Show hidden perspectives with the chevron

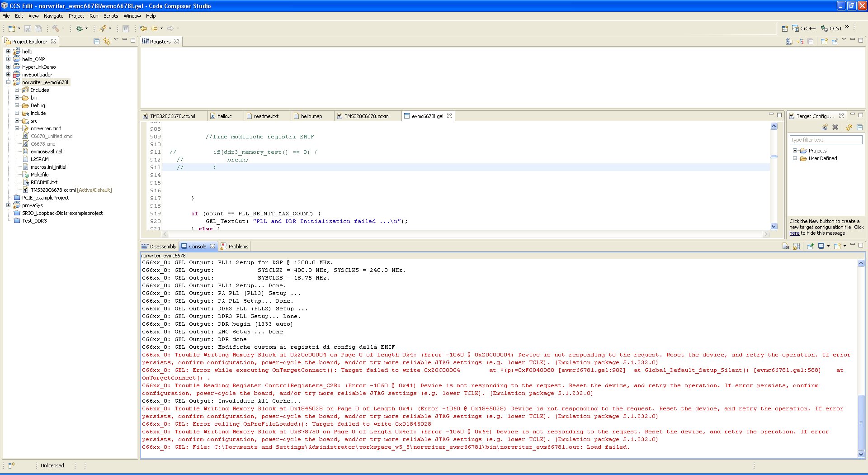(847, 27)
